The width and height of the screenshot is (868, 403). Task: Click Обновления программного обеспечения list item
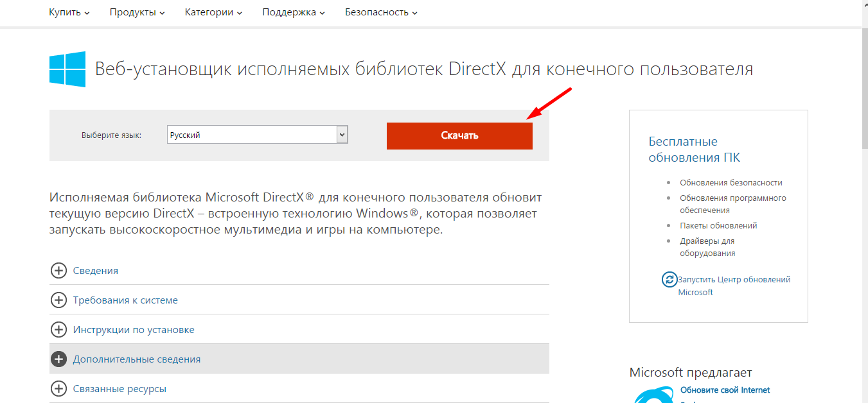point(733,204)
